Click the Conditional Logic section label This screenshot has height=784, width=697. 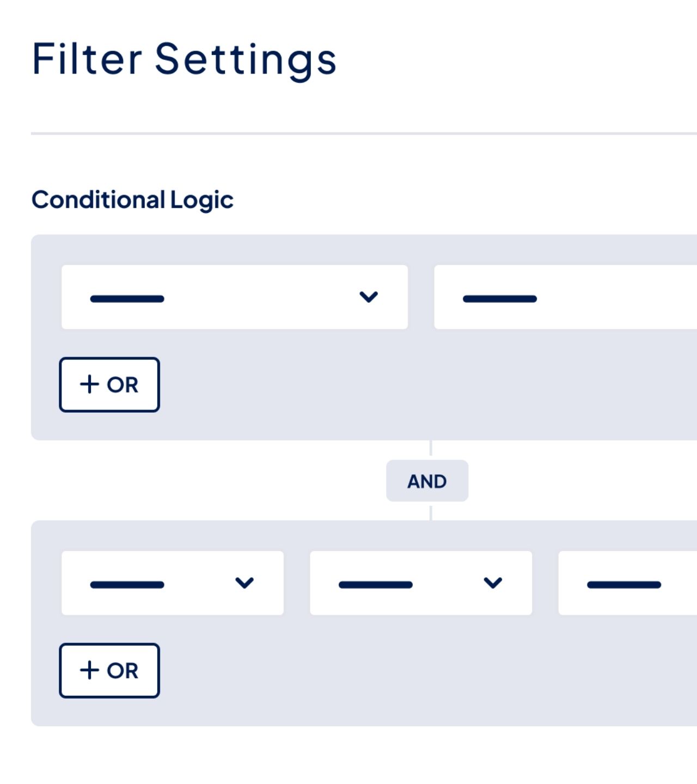tap(132, 200)
